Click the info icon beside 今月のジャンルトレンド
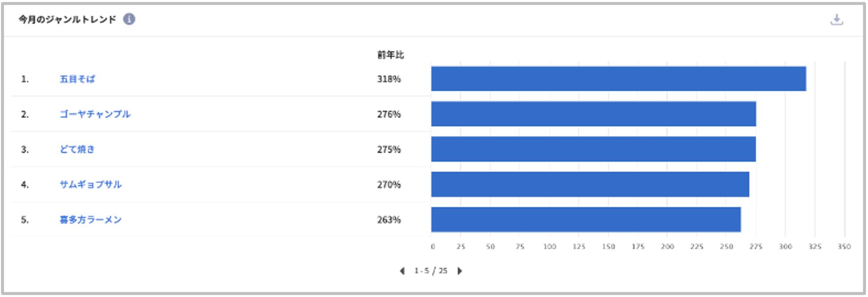Viewport: 868px width, 297px height. coord(129,19)
